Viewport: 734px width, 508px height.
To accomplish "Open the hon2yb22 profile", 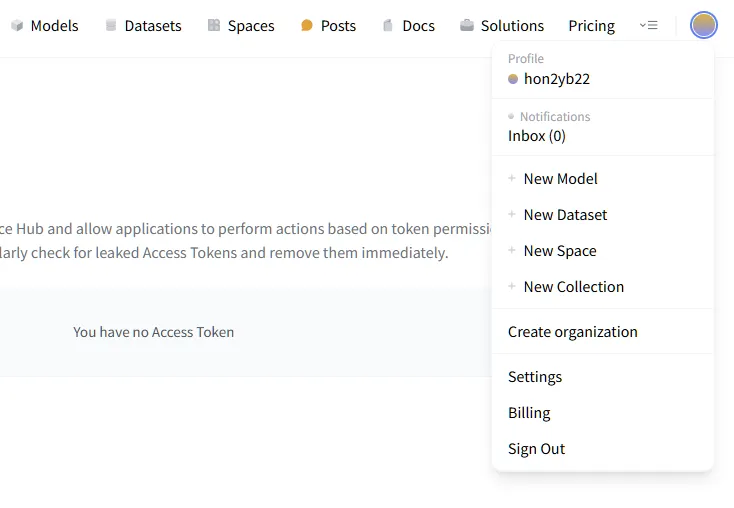I will pos(557,79).
